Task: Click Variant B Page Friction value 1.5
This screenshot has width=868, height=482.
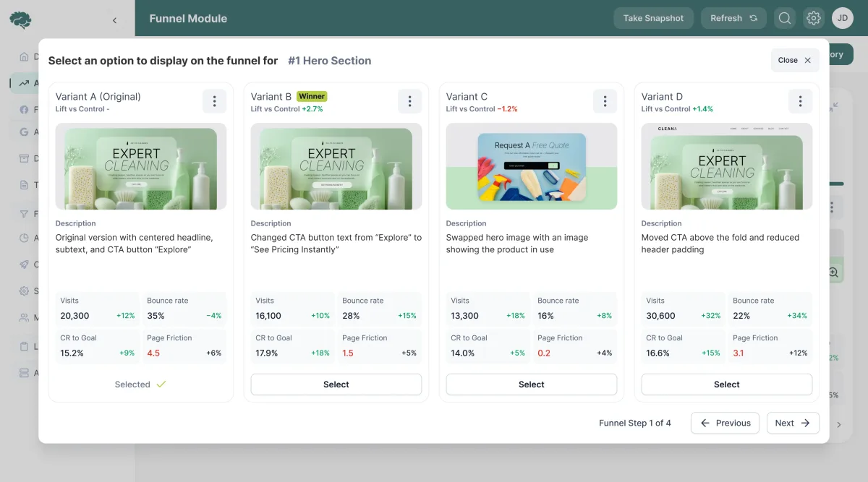Action: [x=348, y=353]
